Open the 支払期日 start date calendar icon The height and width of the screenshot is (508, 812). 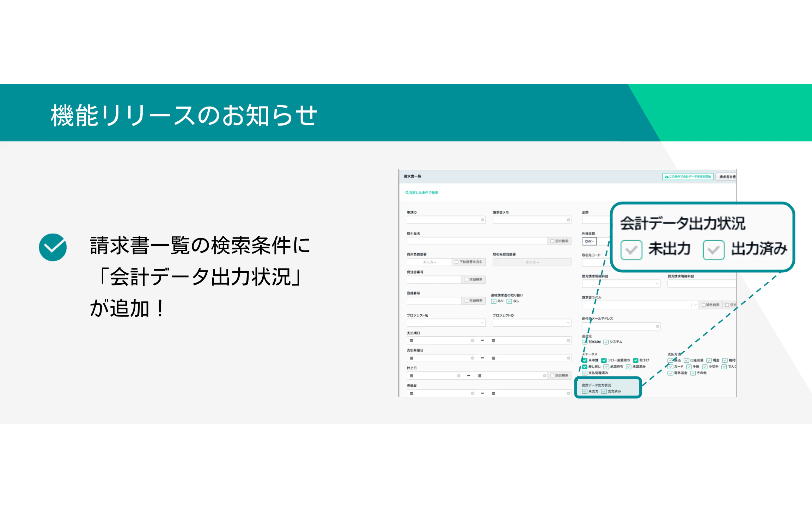coord(411,341)
